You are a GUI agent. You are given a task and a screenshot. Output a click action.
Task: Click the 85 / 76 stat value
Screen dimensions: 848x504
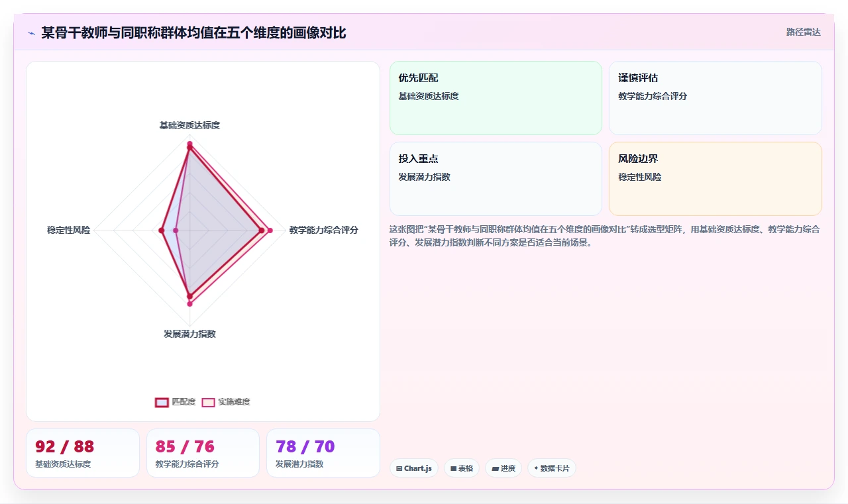click(185, 446)
